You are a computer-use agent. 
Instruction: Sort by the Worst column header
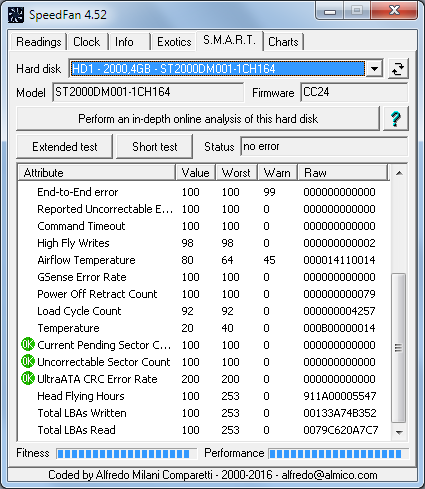click(236, 173)
